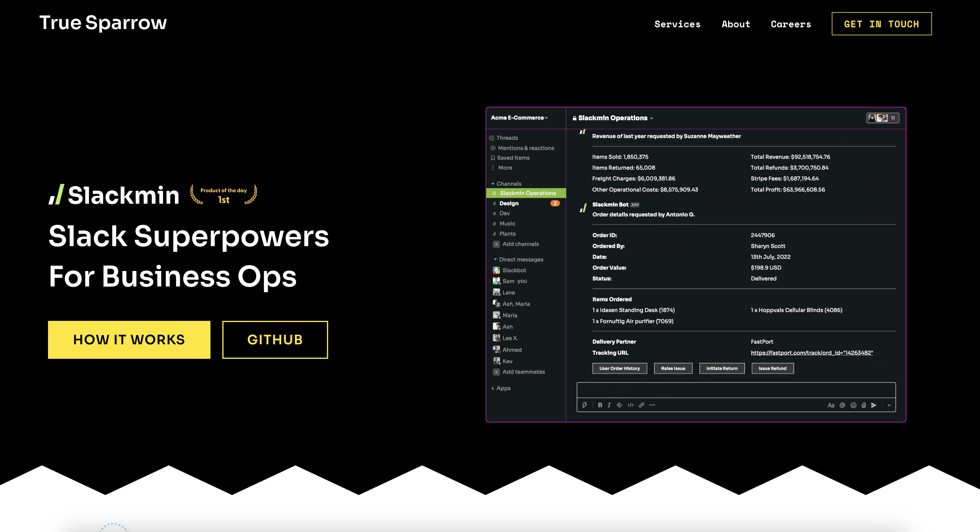Open the About nav item

(736, 24)
